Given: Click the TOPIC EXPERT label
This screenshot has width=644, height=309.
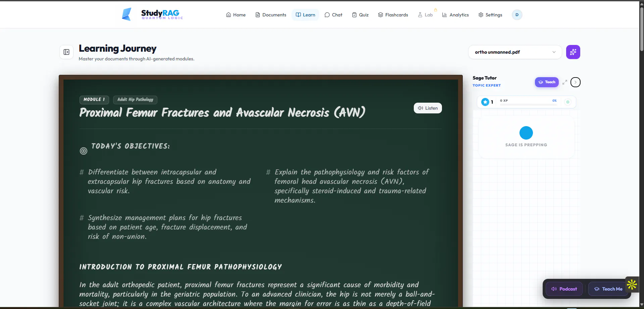Looking at the screenshot, I should [x=487, y=86].
